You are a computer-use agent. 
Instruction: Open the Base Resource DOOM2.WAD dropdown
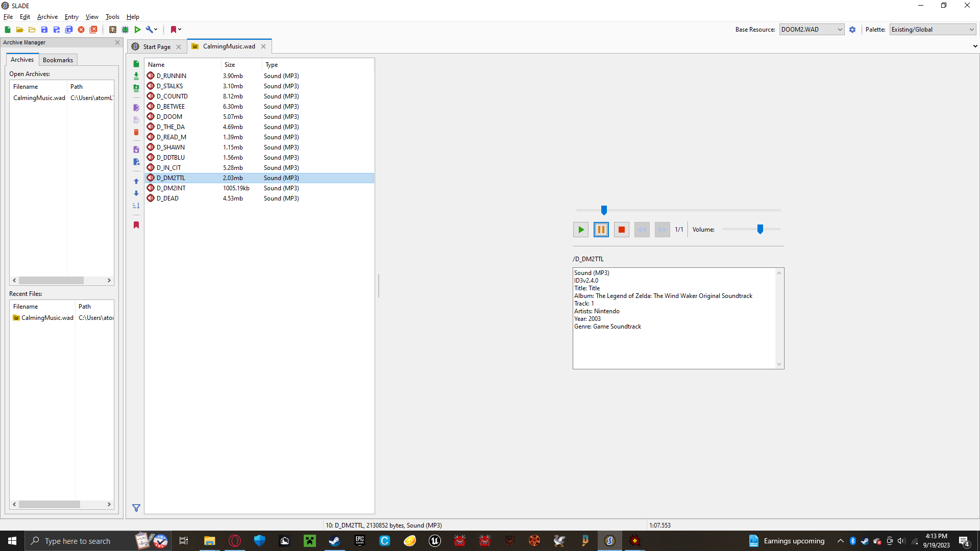click(812, 30)
